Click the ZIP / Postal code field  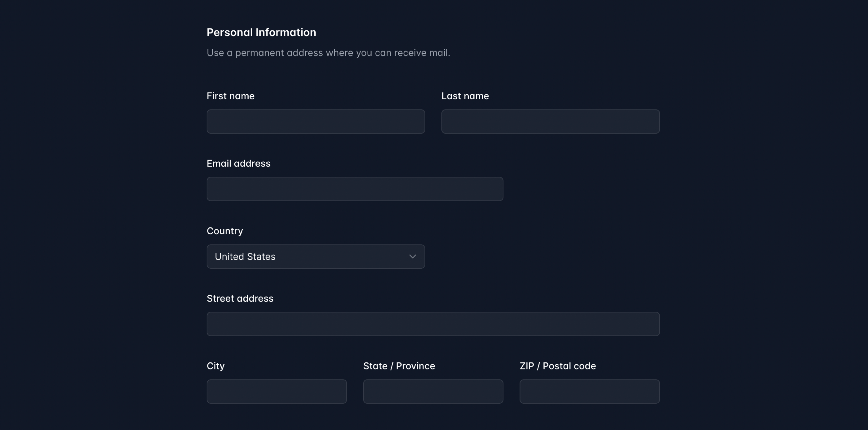click(590, 392)
